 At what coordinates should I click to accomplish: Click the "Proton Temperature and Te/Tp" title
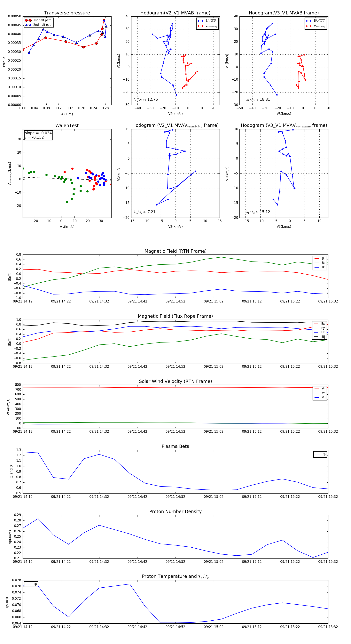(x=175, y=576)
